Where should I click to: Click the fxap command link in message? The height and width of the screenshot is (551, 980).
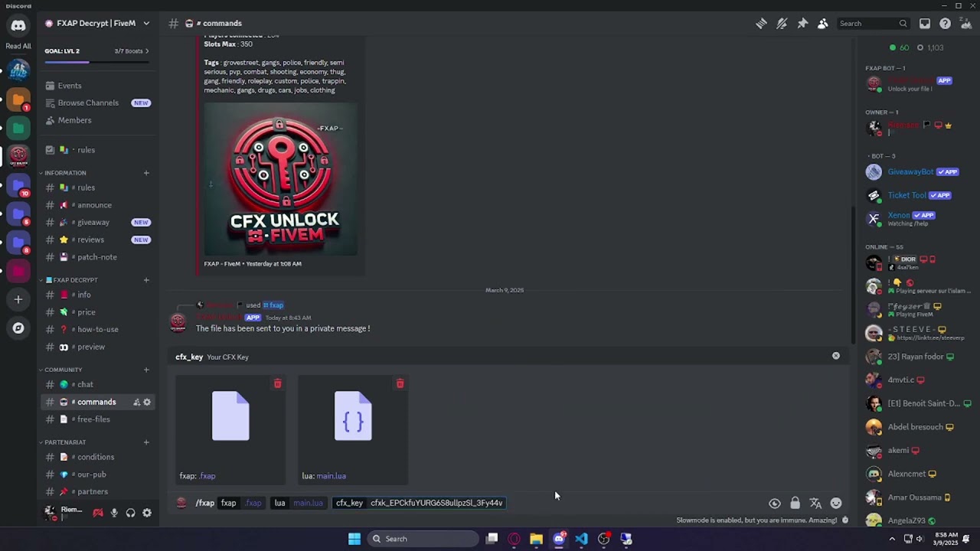(273, 305)
